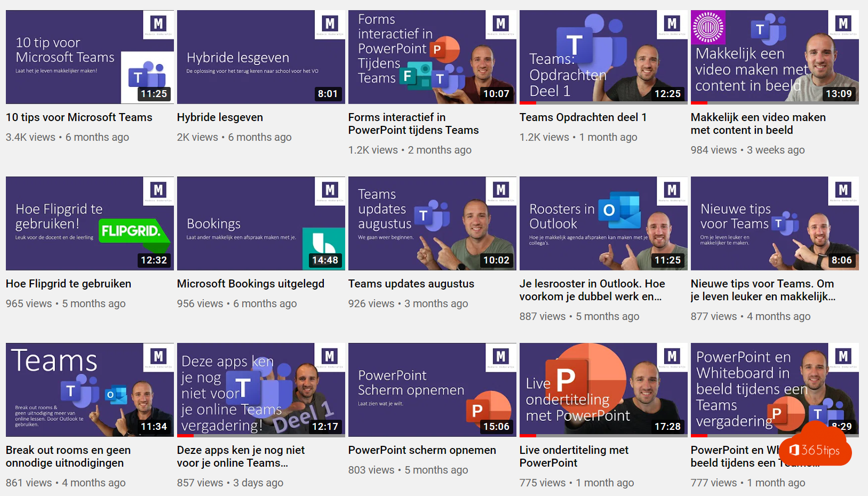
Task: Click the 13:09 duration badge on video maken
Action: pyautogui.click(x=839, y=94)
